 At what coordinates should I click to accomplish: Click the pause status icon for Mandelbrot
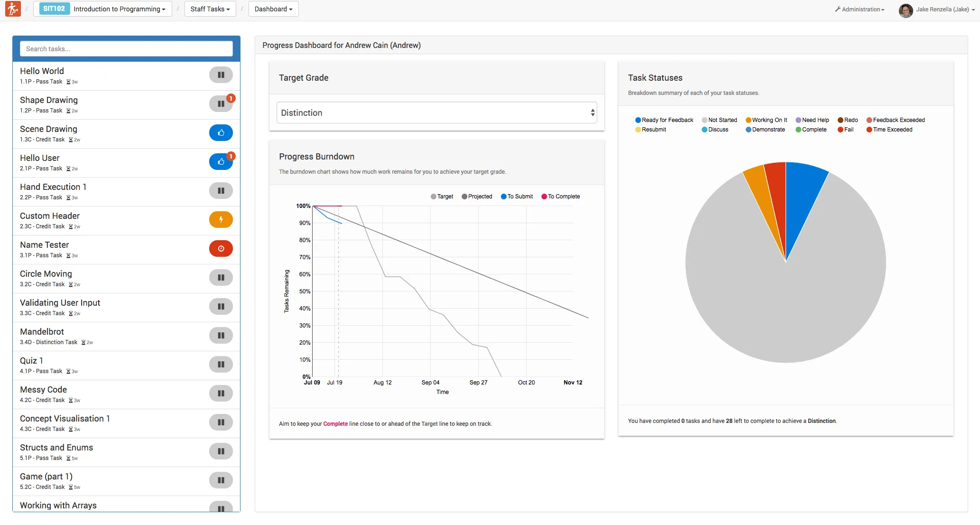tap(221, 336)
